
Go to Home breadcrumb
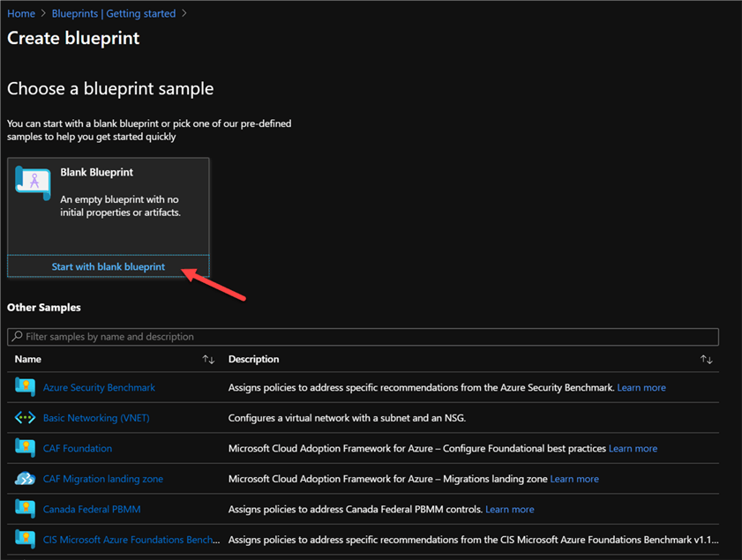[21, 14]
